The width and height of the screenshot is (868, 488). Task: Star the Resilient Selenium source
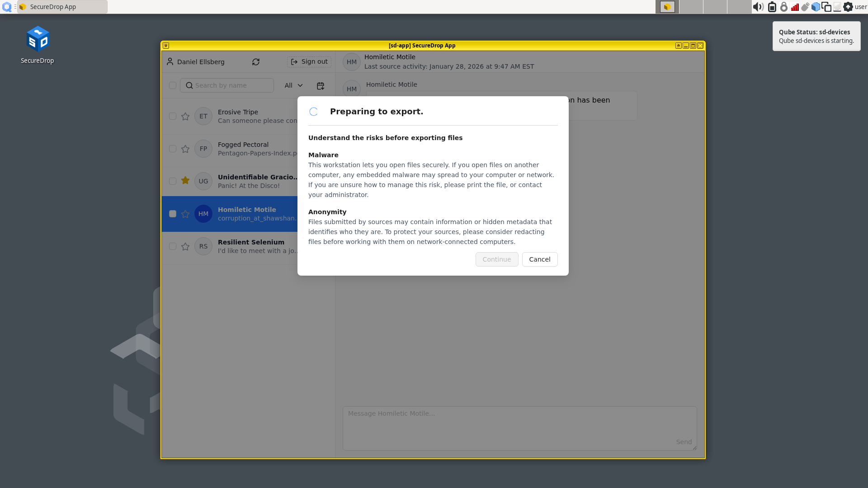coord(185,247)
